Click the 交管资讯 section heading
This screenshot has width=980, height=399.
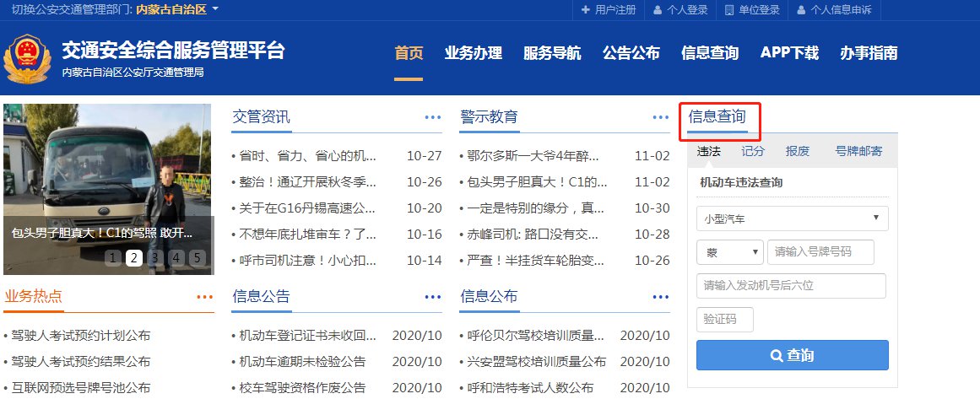(x=262, y=116)
